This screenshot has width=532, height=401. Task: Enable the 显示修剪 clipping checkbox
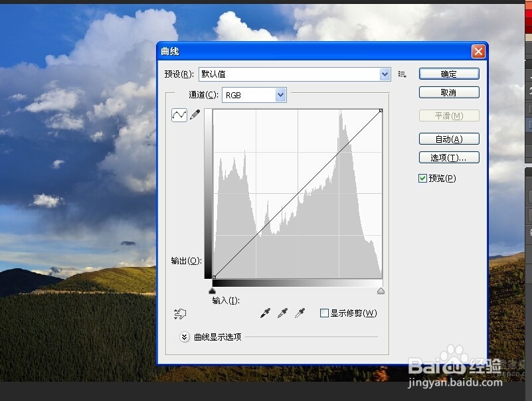pyautogui.click(x=324, y=313)
